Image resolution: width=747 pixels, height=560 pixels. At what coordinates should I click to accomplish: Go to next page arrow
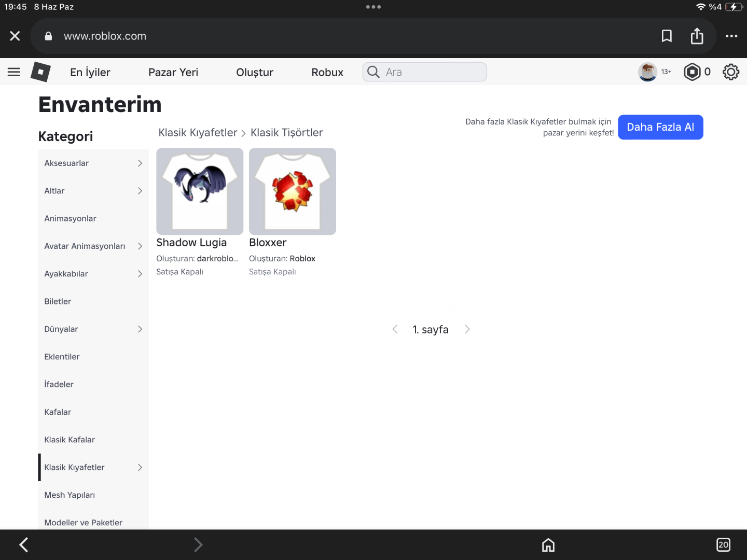coord(467,329)
